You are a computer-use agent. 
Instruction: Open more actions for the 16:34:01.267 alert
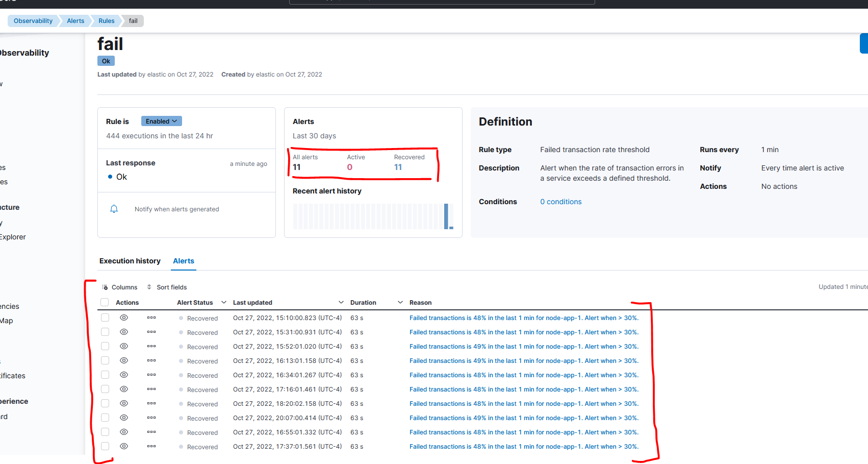pyautogui.click(x=151, y=375)
